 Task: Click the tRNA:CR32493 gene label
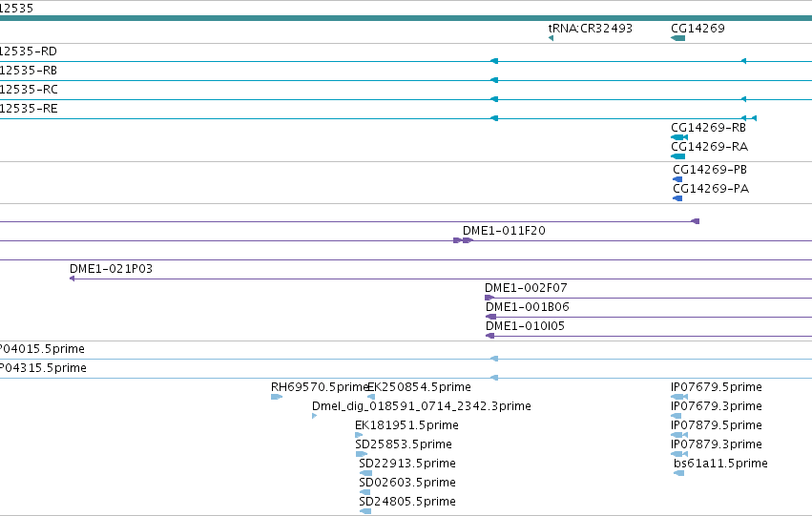[591, 29]
